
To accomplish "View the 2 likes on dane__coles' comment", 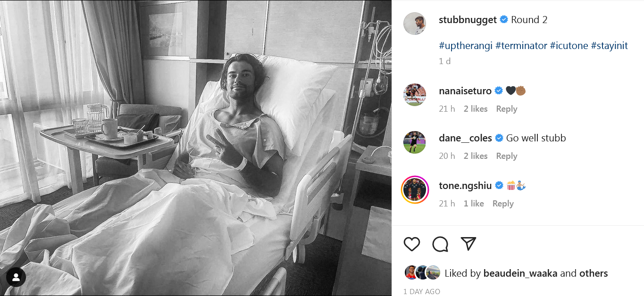I will (476, 156).
